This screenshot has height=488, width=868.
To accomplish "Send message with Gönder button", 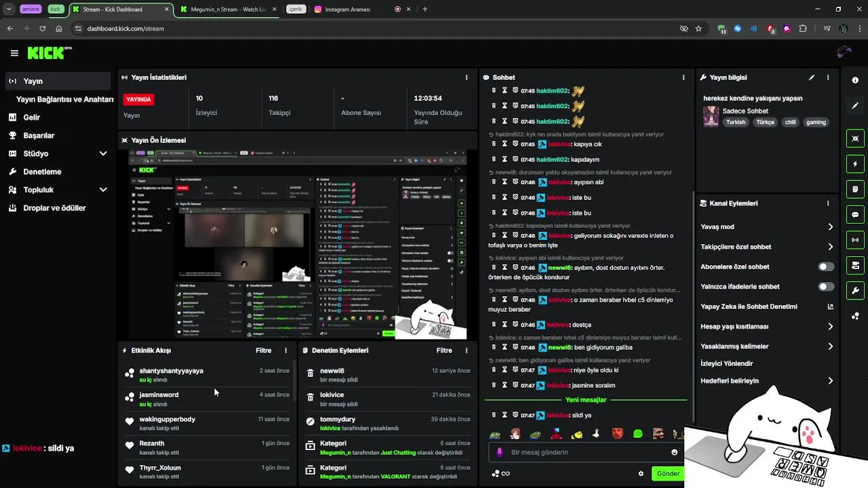I will pyautogui.click(x=668, y=474).
